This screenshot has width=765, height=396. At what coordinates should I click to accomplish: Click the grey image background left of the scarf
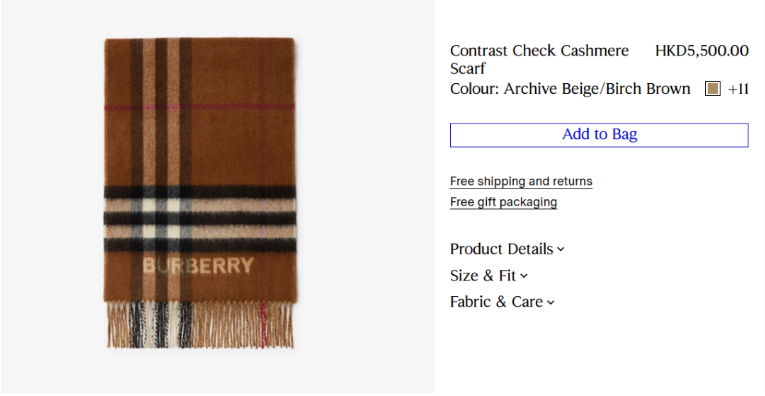tap(51, 195)
